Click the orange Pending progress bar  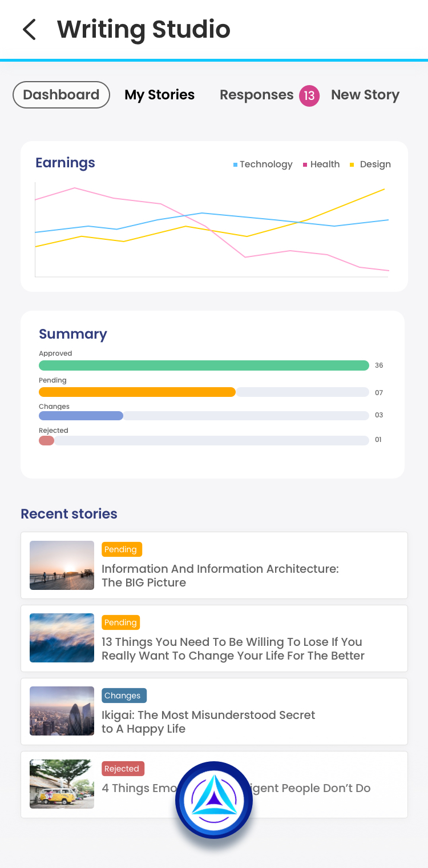[137, 392]
